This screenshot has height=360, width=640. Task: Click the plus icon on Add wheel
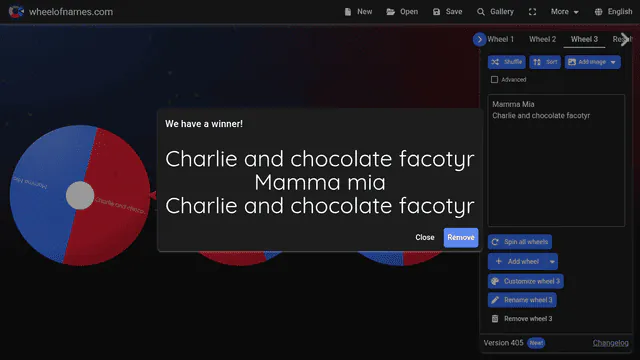coord(498,261)
